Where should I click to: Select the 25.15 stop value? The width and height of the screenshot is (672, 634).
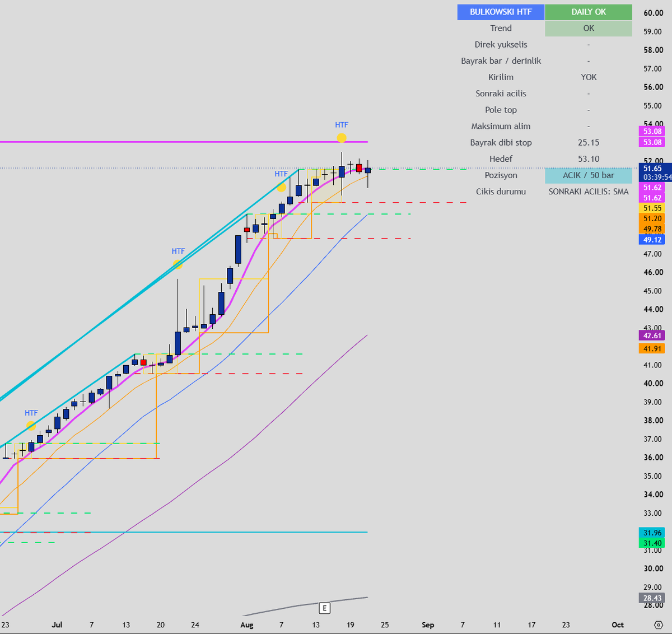(x=589, y=142)
